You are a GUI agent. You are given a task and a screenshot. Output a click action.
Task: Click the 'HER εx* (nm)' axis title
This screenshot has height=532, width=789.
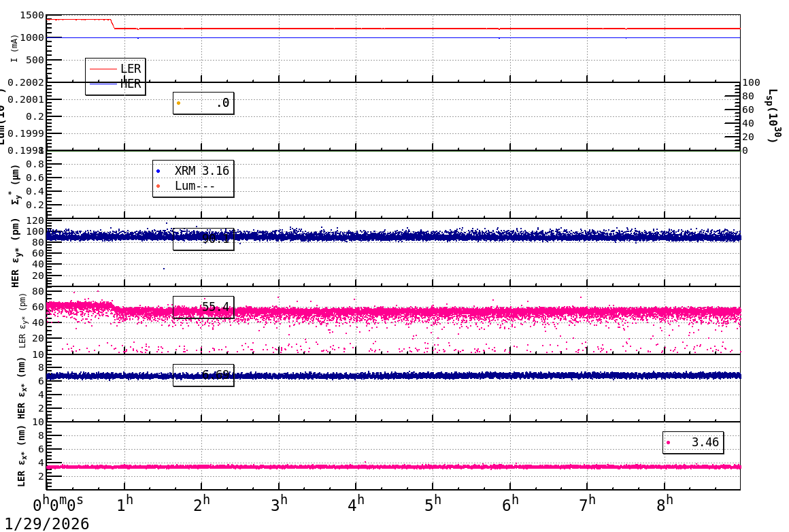[20, 388]
